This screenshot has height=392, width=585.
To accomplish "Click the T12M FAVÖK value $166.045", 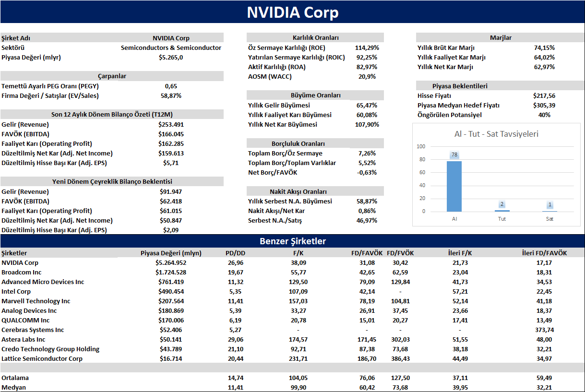I will [171, 134].
